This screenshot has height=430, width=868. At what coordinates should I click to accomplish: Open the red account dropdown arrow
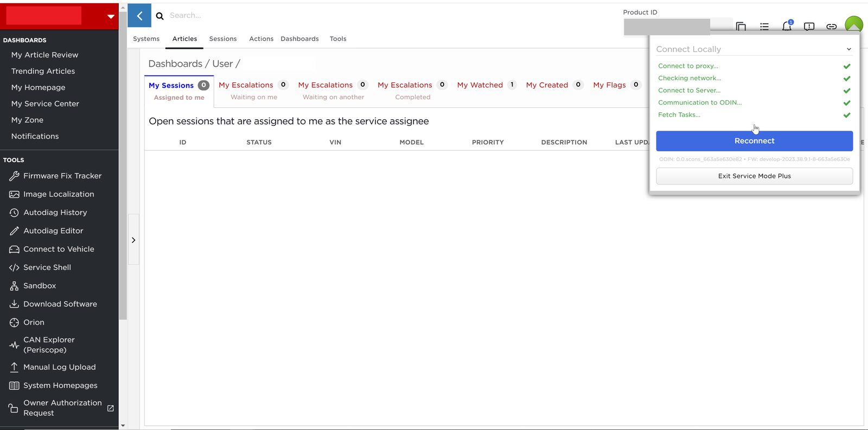point(111,16)
